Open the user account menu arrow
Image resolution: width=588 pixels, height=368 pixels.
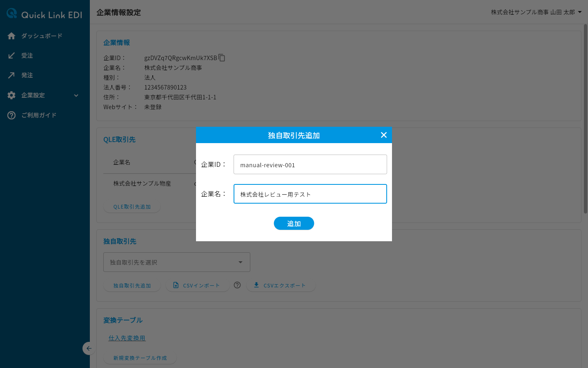[580, 12]
